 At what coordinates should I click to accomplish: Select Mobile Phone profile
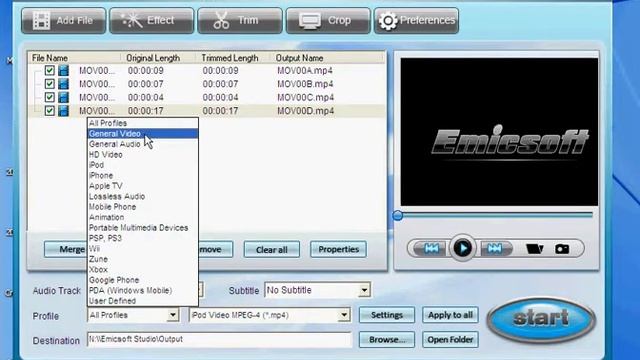(143, 207)
